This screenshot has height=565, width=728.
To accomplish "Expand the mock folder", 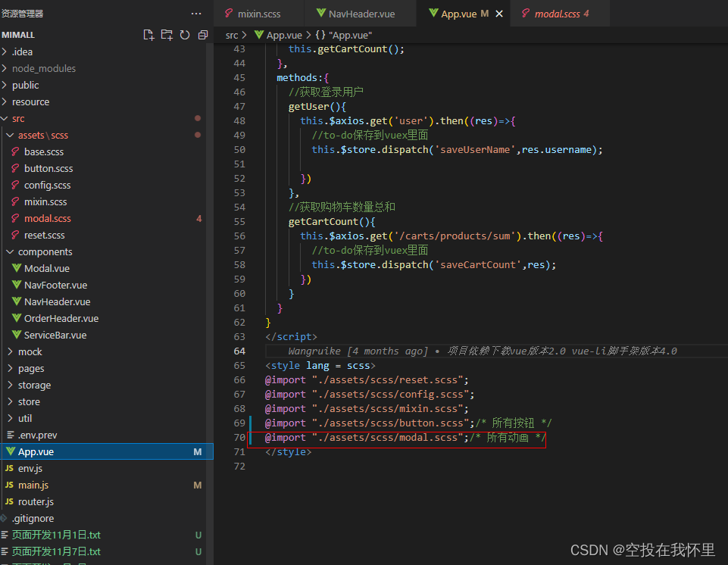I will 30,351.
